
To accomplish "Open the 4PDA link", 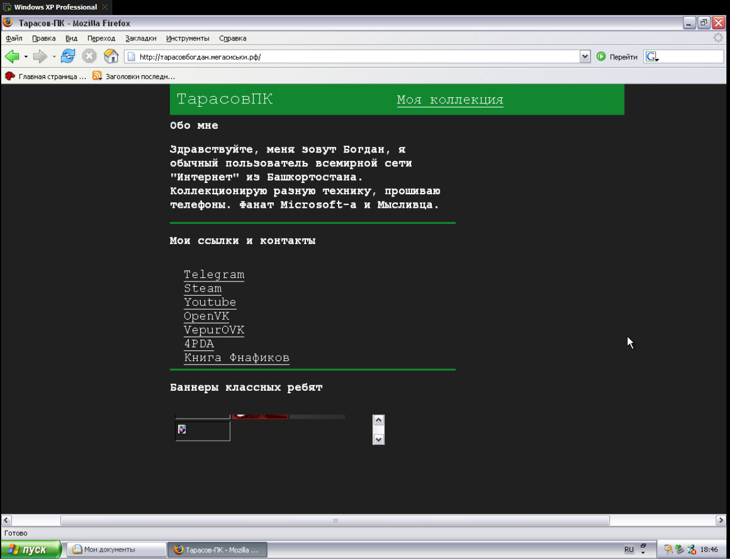I will coord(199,344).
